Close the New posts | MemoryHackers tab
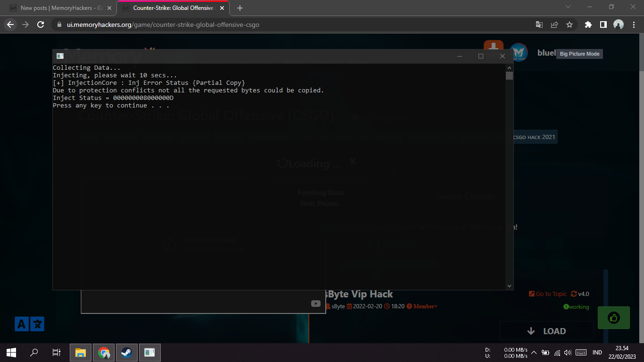 pyautogui.click(x=109, y=8)
